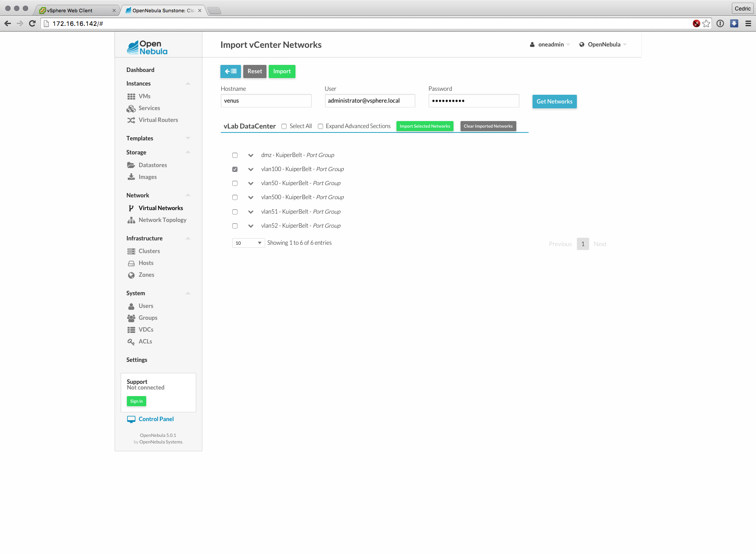
Task: Click the Datastores folder icon
Action: pos(131,165)
